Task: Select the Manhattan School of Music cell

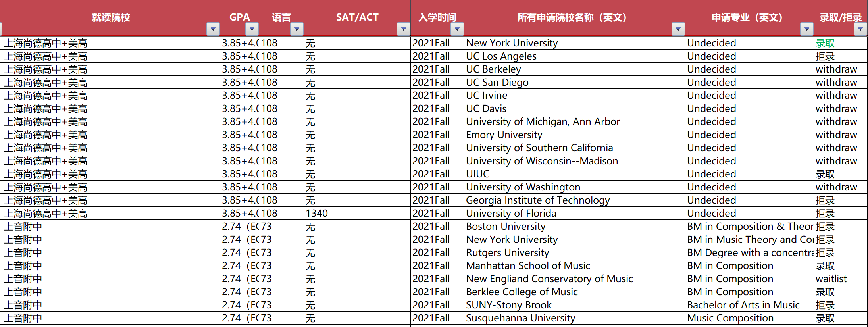Action: tap(575, 266)
